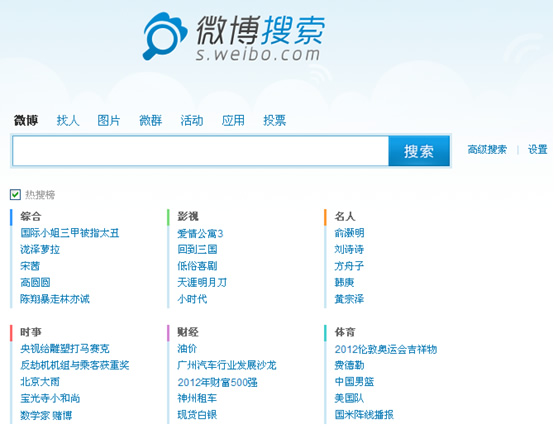The width and height of the screenshot is (554, 430).
Task: Open the 活动 tab
Action: (x=192, y=120)
